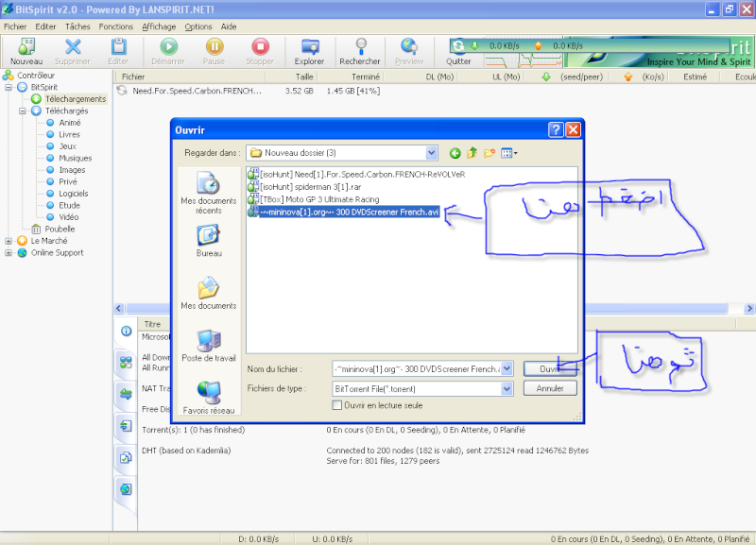Click the Nom du fichier input field
Viewport: 756px width, 545px height.
(417, 368)
